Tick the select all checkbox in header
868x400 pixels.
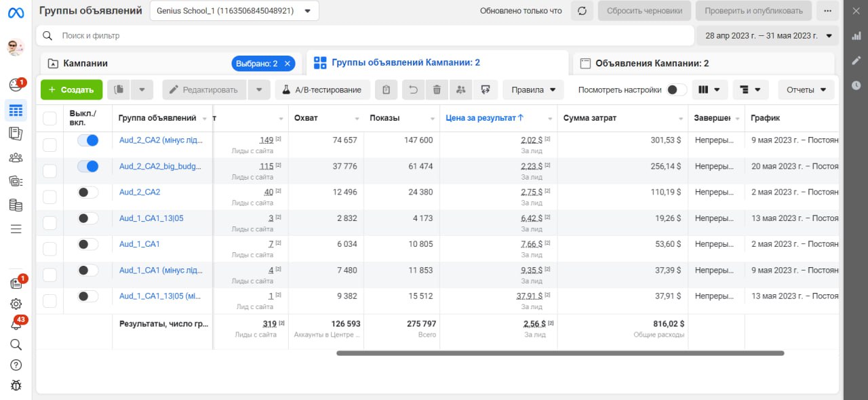[x=50, y=119]
